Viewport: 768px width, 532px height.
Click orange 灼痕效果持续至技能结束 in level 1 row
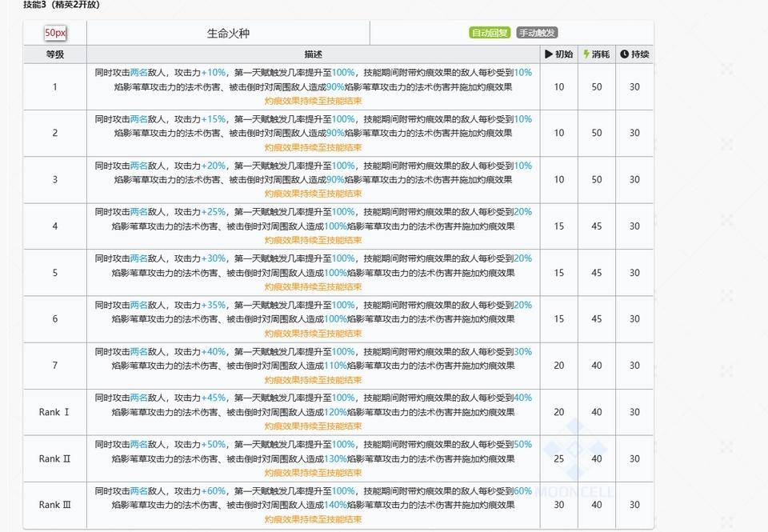click(313, 101)
